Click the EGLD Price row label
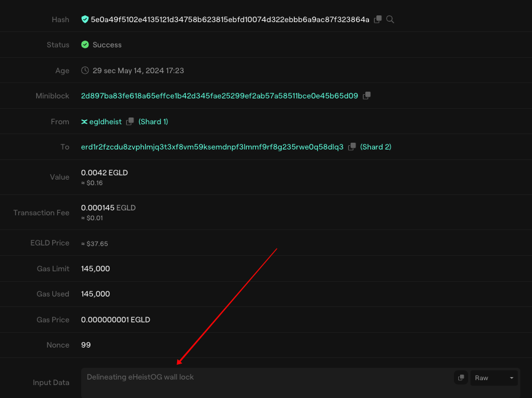The image size is (532, 398). (50, 243)
